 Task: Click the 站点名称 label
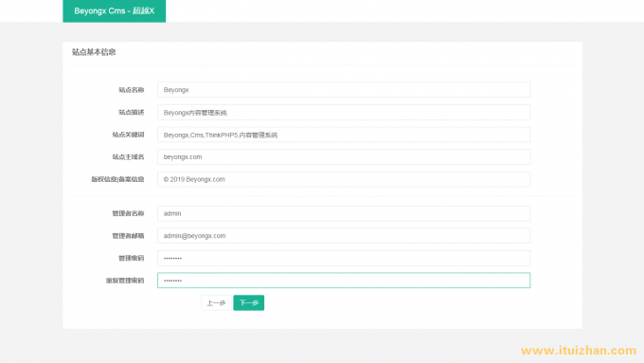pyautogui.click(x=132, y=90)
